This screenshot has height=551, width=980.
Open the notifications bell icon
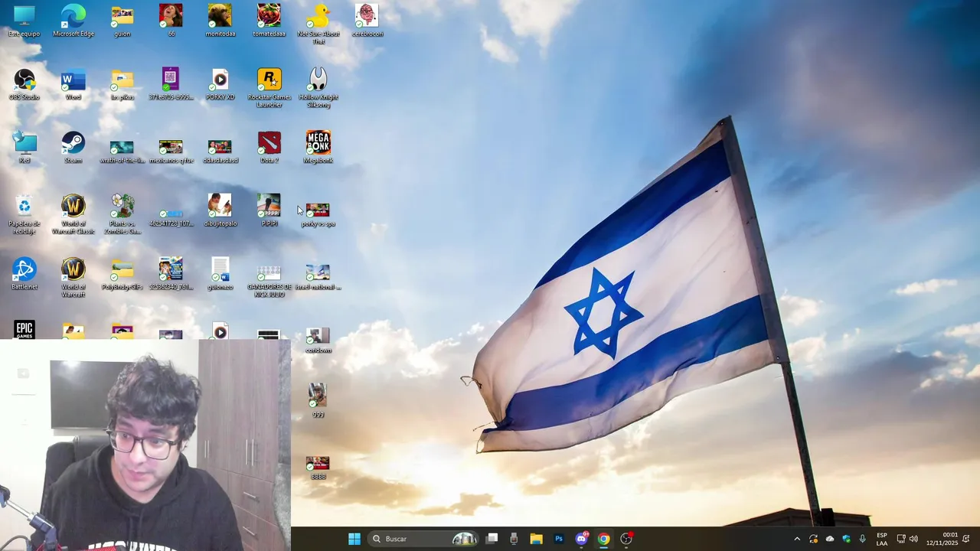point(966,539)
